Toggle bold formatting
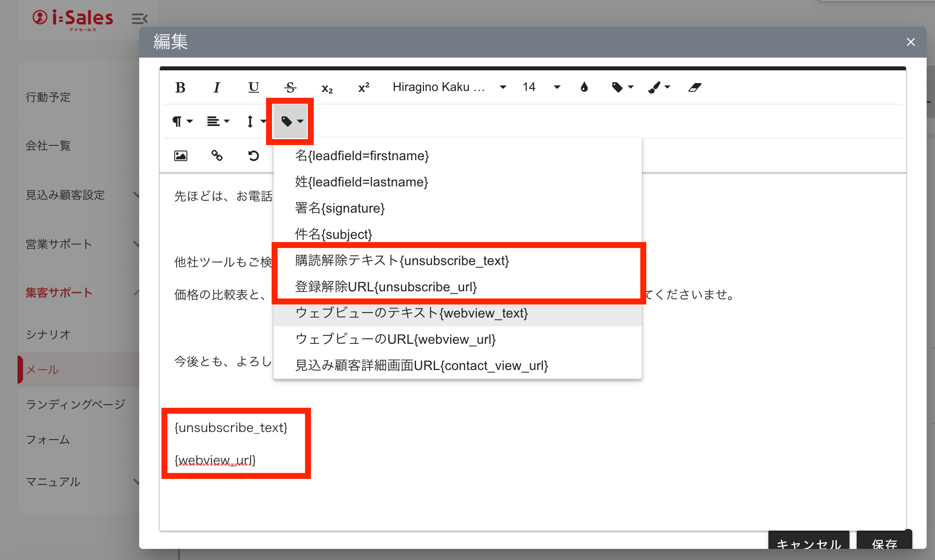This screenshot has width=935, height=560. pos(180,87)
